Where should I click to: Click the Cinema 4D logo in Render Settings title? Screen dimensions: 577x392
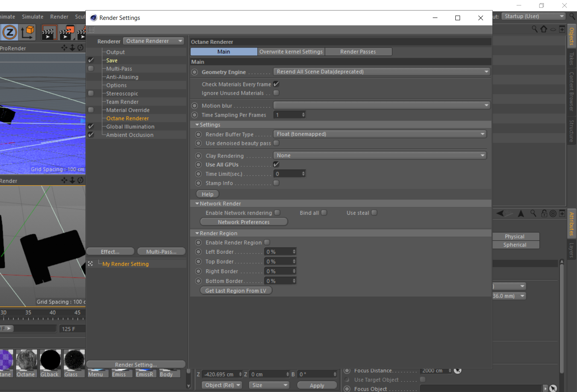click(x=94, y=18)
